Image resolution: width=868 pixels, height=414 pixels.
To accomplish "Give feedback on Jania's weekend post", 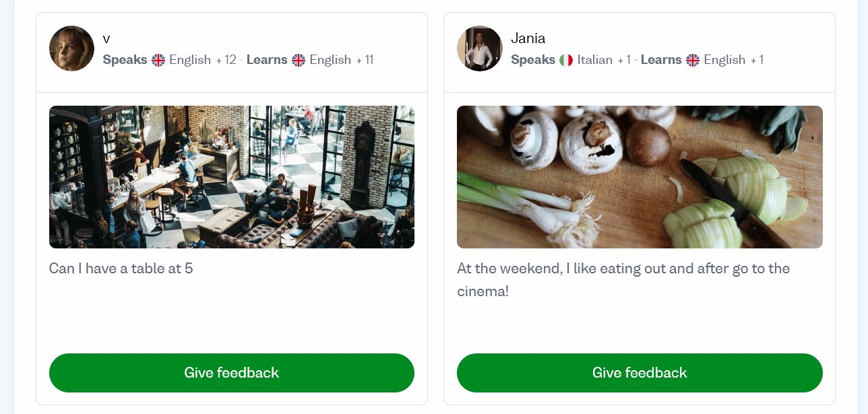I will point(640,373).
